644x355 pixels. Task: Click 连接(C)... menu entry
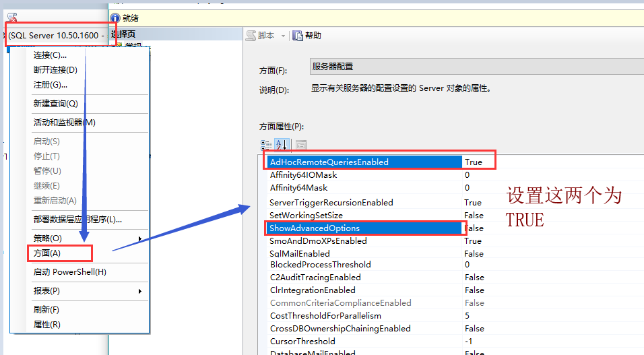[x=50, y=55]
